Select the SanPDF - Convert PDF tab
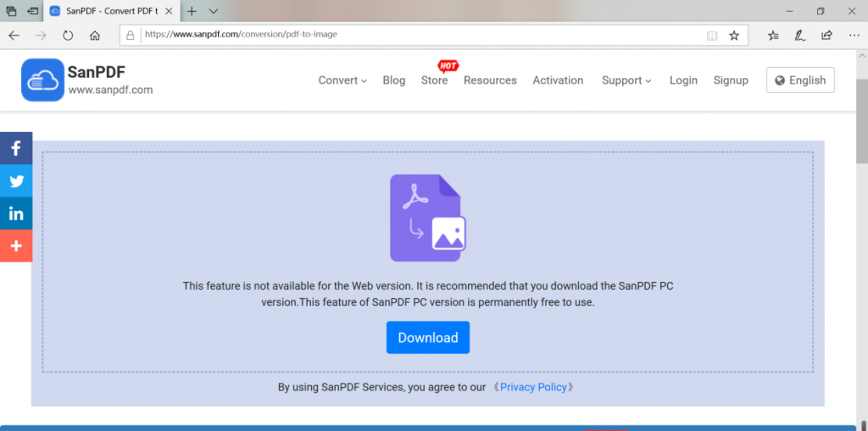The height and width of the screenshot is (431, 868). [111, 11]
